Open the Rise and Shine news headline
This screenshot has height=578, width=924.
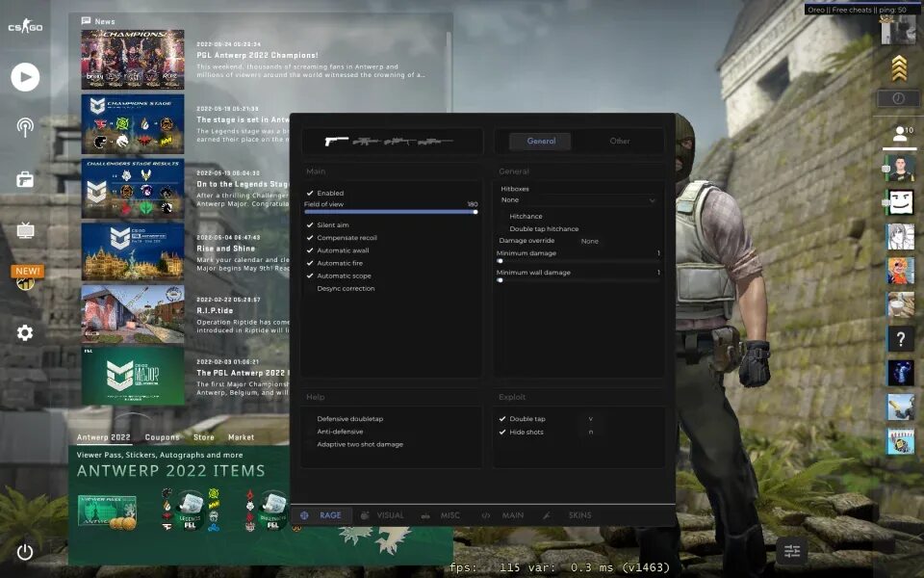click(x=225, y=249)
